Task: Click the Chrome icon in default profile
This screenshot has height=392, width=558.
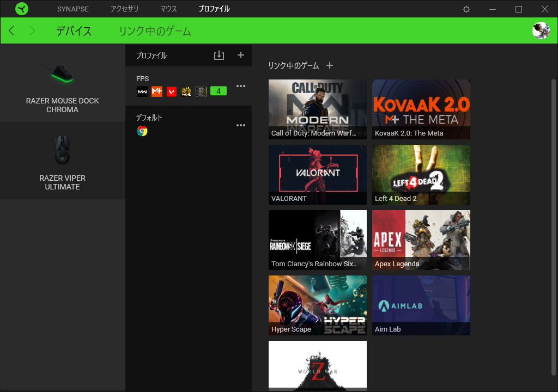Action: 142,131
